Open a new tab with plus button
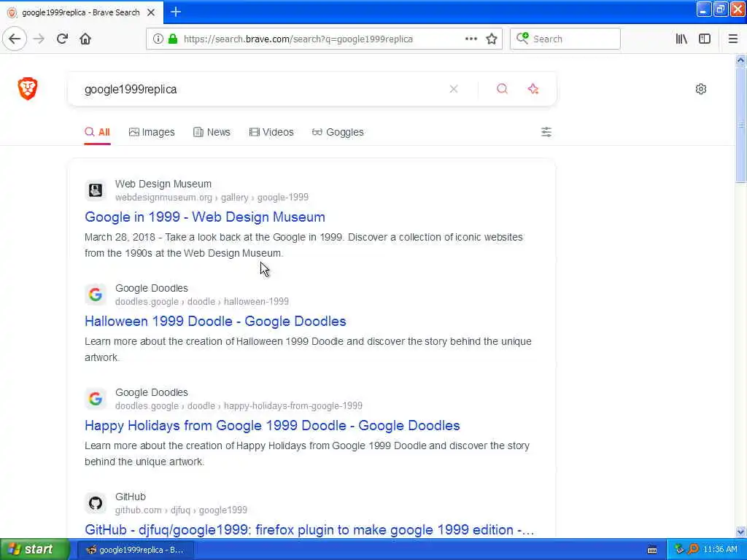This screenshot has height=560, width=747. tap(176, 12)
